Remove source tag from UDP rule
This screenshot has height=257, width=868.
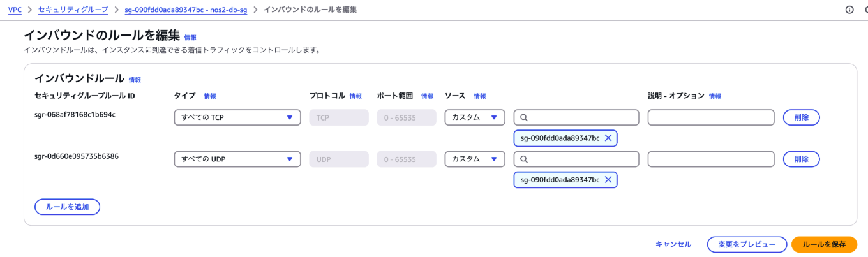[608, 180]
